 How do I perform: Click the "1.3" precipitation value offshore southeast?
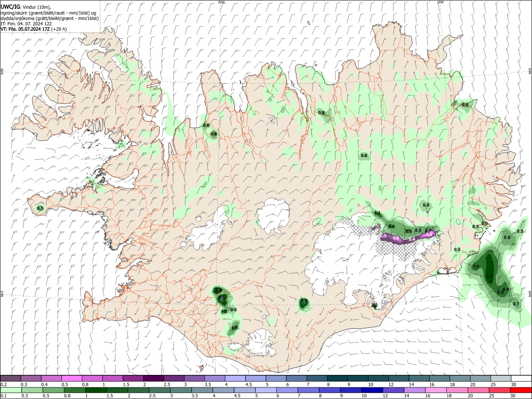[489, 276]
